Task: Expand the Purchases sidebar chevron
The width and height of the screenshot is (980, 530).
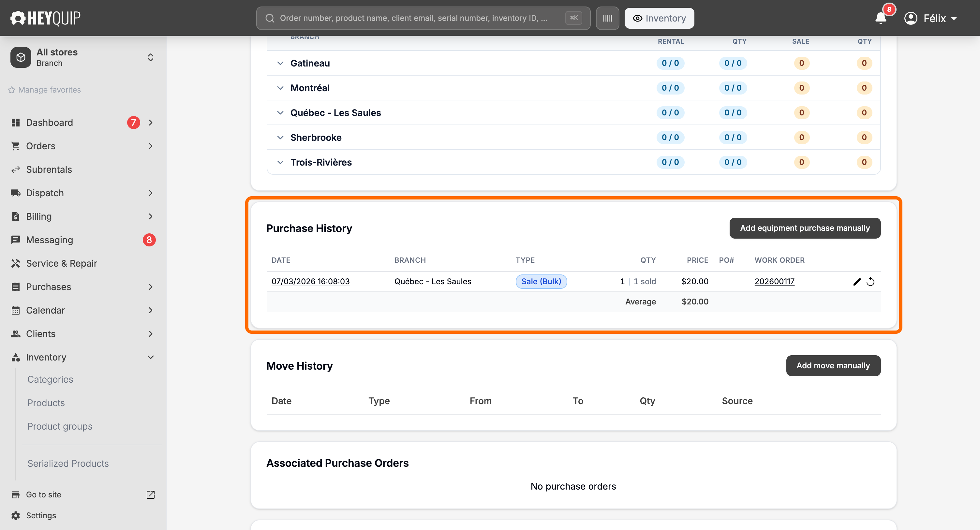Action: (151, 287)
